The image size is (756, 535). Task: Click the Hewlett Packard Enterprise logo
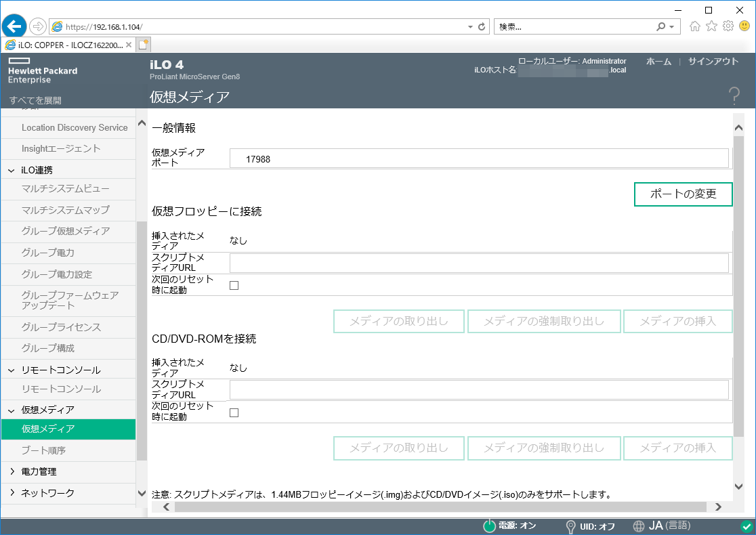(43, 71)
